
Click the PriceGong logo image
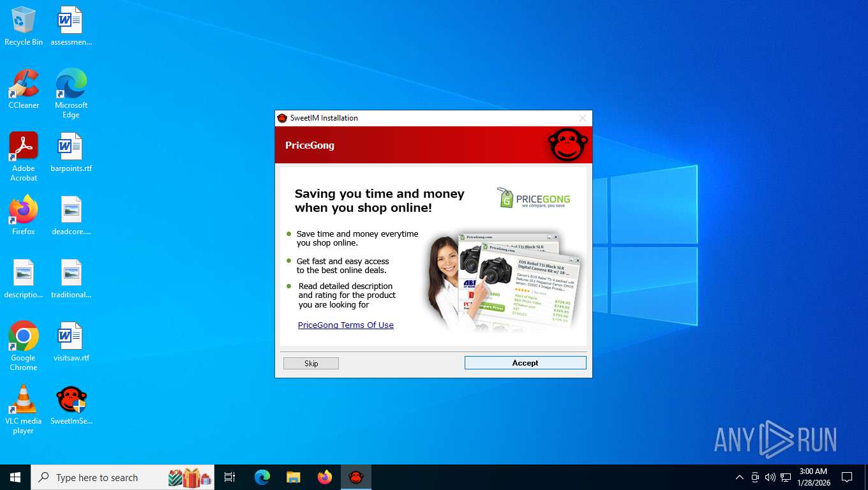[x=534, y=198]
